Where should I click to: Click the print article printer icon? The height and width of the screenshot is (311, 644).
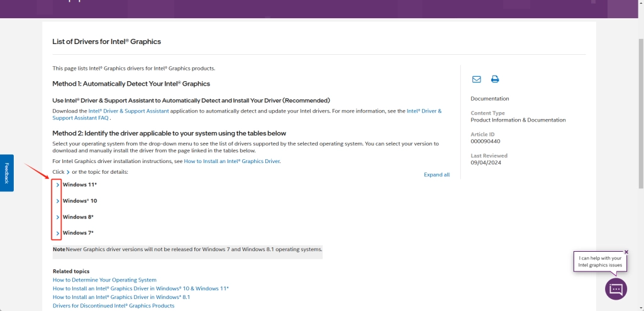tap(495, 79)
